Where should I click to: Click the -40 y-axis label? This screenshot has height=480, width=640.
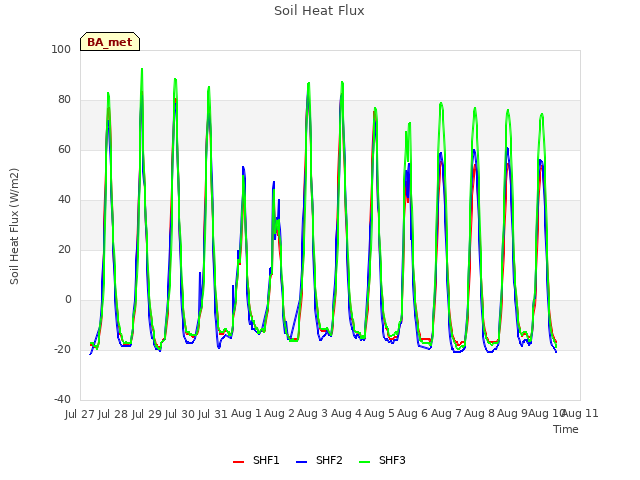[x=62, y=399]
